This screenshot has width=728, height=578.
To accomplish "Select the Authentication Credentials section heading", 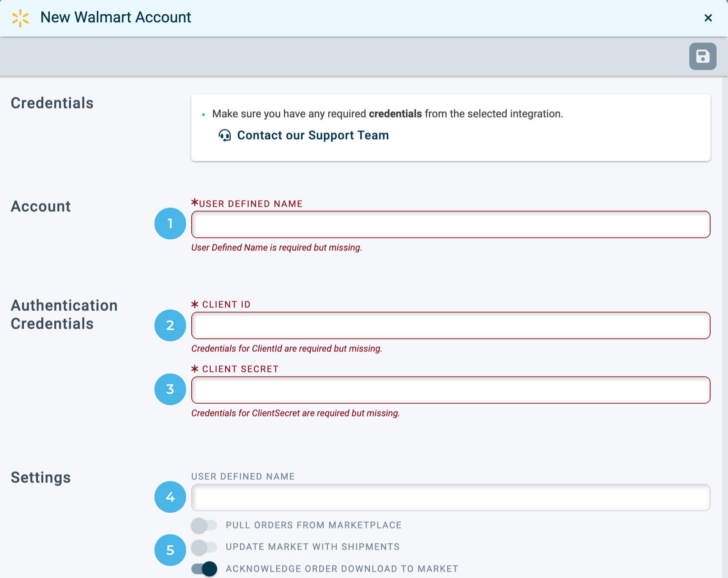I will [x=65, y=314].
